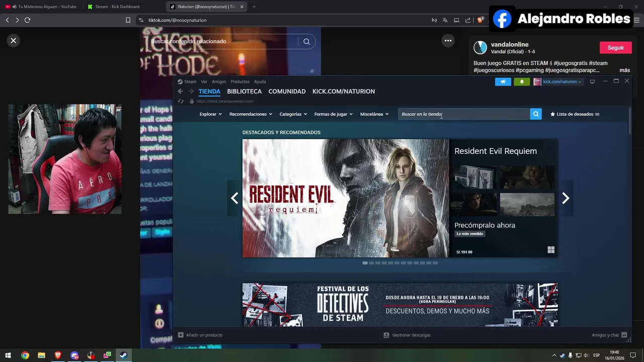Go back using Steam's back arrow

pyautogui.click(x=180, y=92)
